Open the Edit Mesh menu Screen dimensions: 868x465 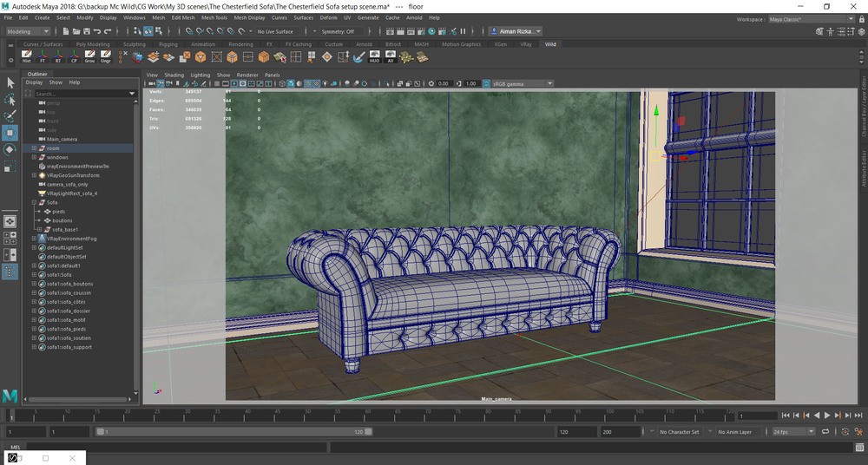(183, 17)
